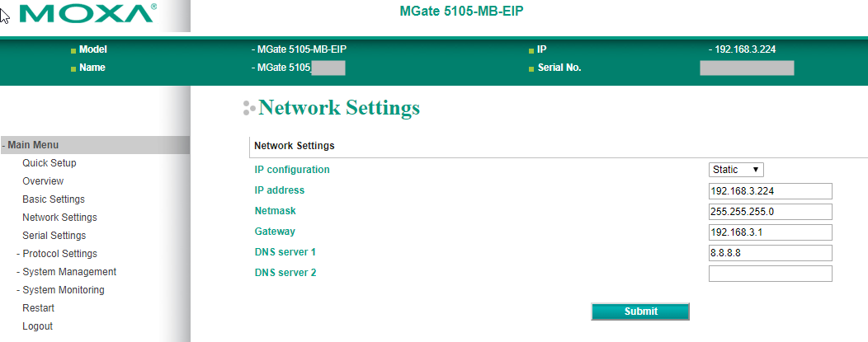The image size is (868, 342).
Task: Click Logout in the sidebar
Action: click(37, 326)
